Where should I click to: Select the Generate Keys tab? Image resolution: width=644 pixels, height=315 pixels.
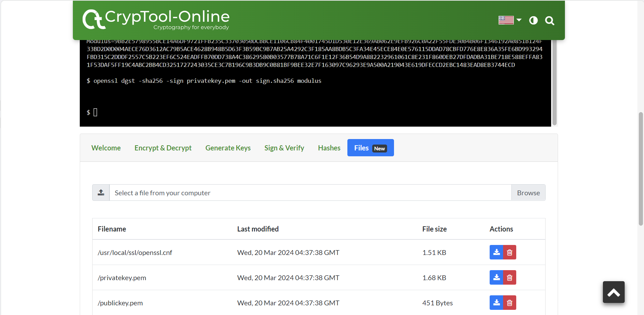click(228, 148)
